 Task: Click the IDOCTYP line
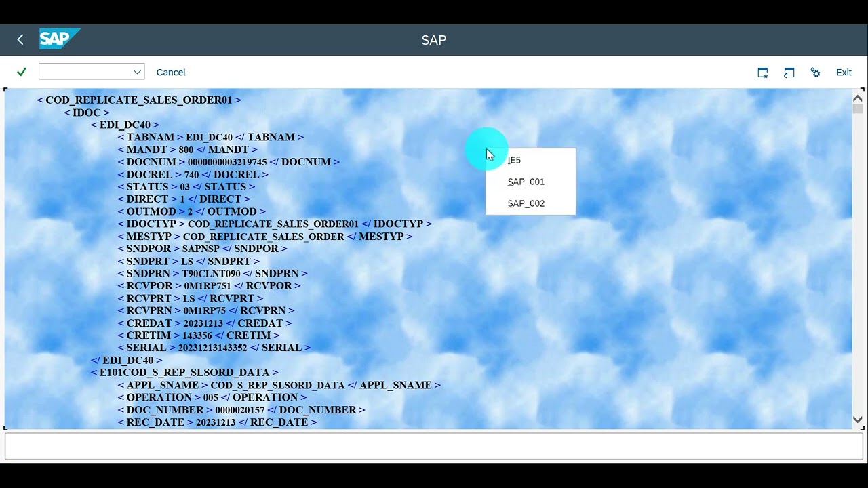275,224
